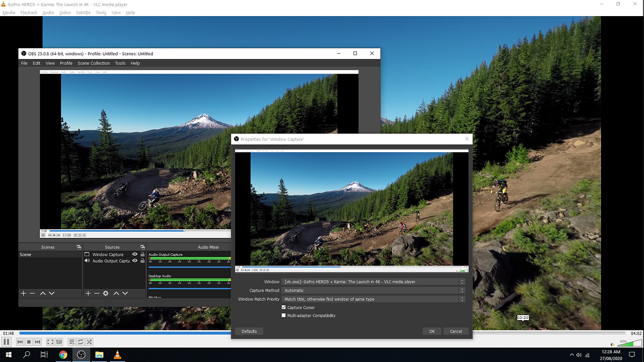The width and height of the screenshot is (644, 362).
Task: Select the Scene item in Scenes list
Action: 50,255
